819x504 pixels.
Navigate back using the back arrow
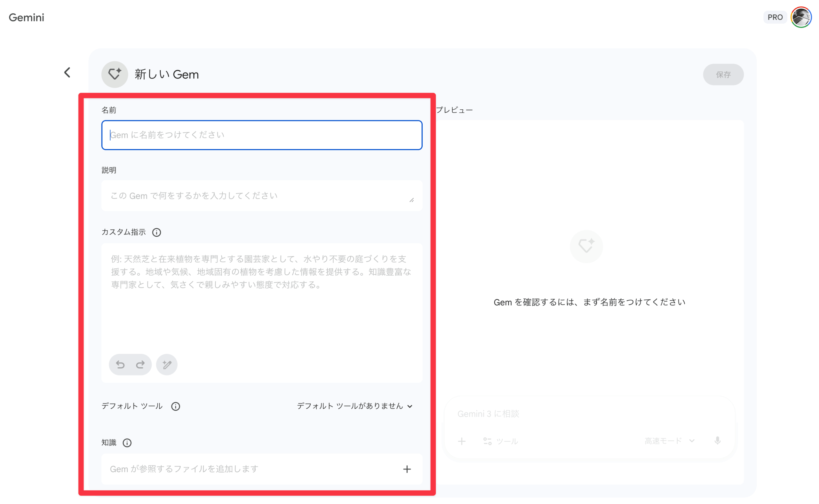coord(67,72)
